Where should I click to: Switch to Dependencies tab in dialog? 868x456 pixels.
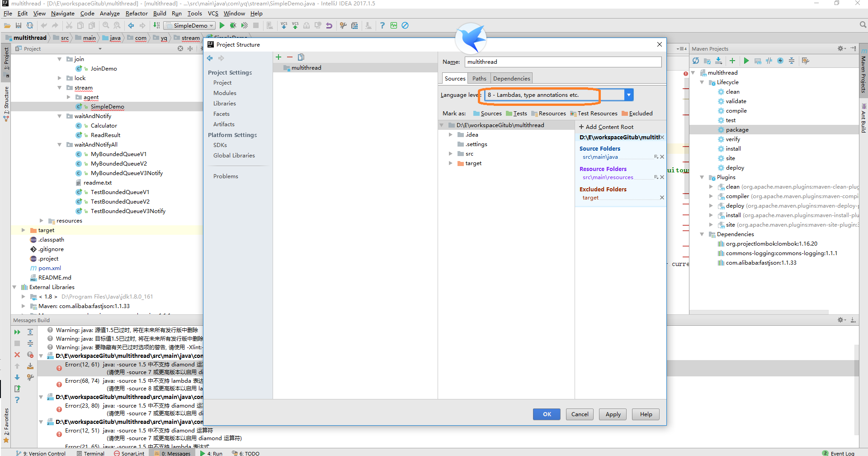coord(511,79)
